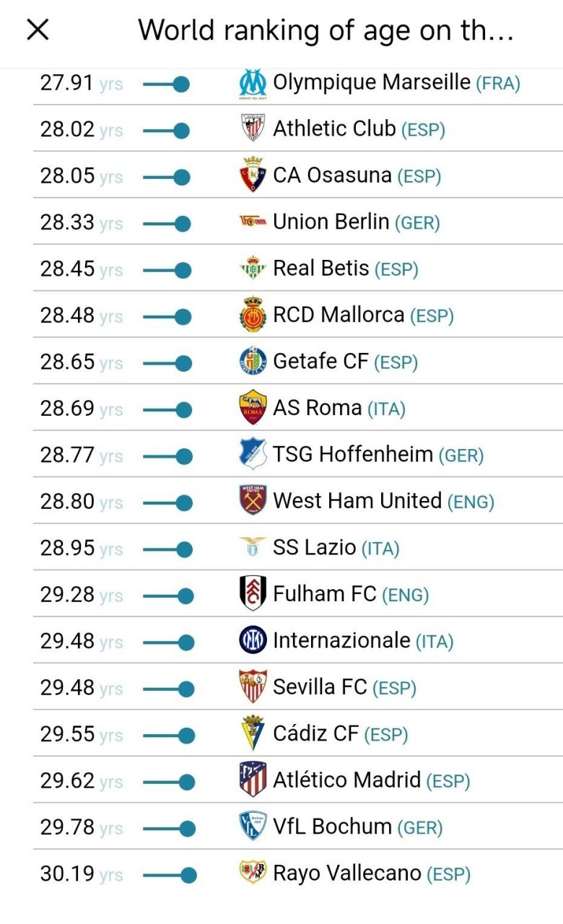Tap the West Ham United badge
This screenshot has width=563, height=924.
[253, 500]
